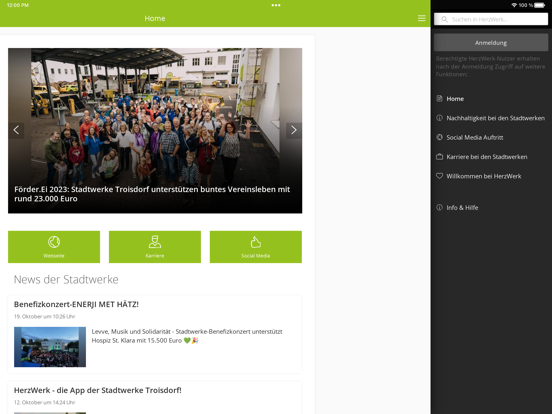Click the Home title in header
This screenshot has width=552, height=414.
point(155,18)
